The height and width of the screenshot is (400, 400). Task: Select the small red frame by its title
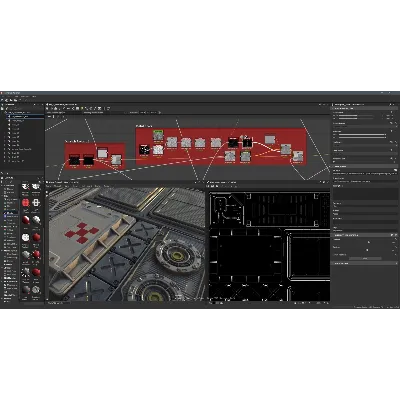coord(77,142)
